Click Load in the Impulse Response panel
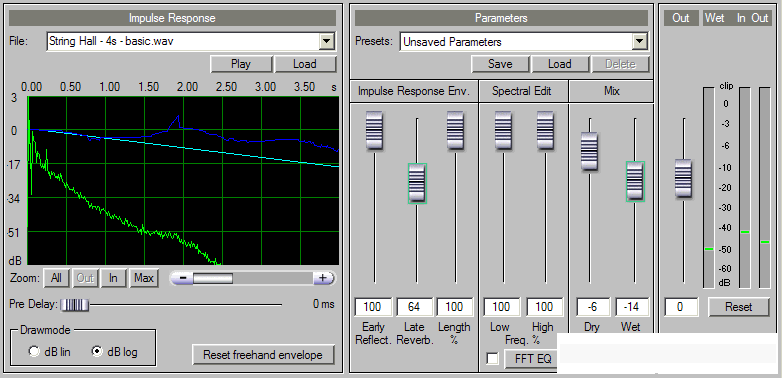This screenshot has width=782, height=378. [305, 64]
